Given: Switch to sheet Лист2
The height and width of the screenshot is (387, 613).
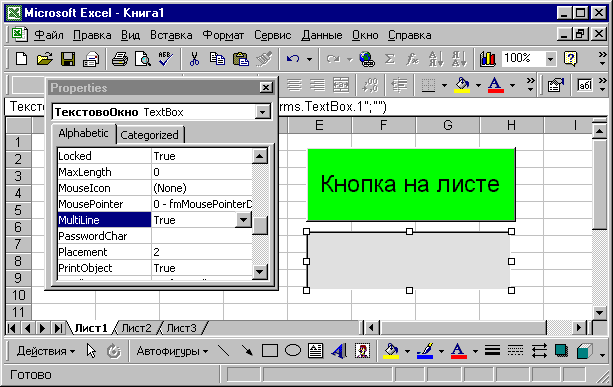Looking at the screenshot, I should coord(136,328).
